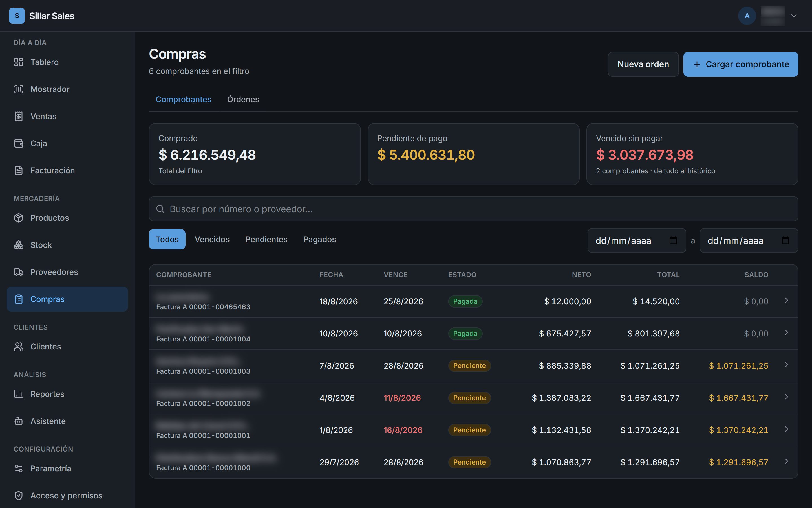Image resolution: width=812 pixels, height=508 pixels.
Task: Switch to the Órdenes tab
Action: point(243,99)
